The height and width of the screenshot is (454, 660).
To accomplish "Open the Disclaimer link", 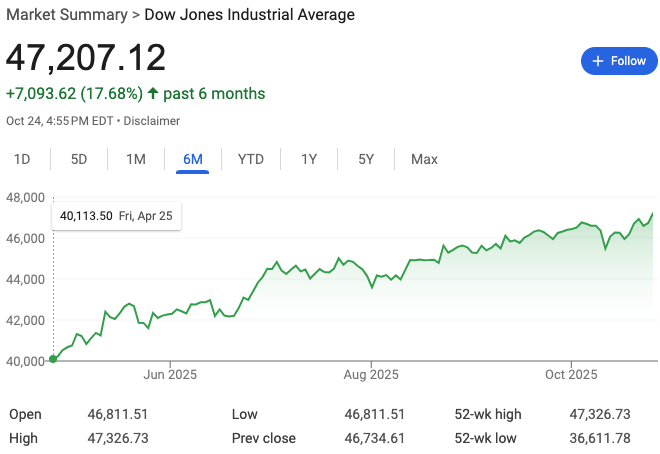I will 153,121.
